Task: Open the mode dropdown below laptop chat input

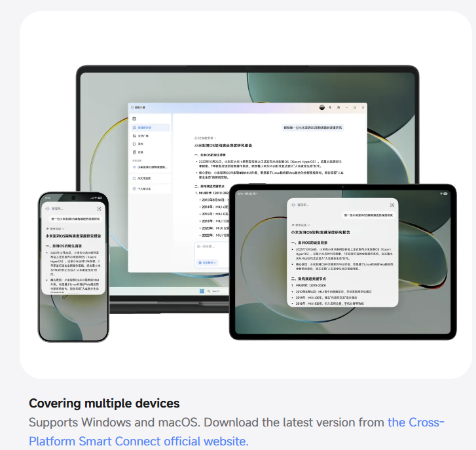Action: pos(208,262)
